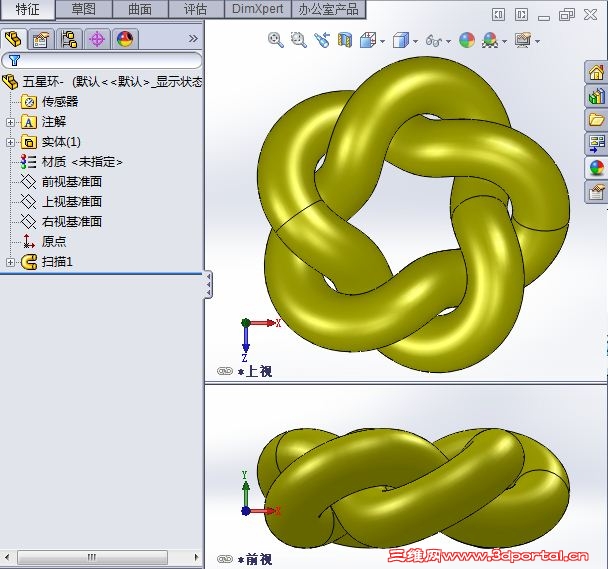Select the 扫描1 sweep feature

pos(47,262)
